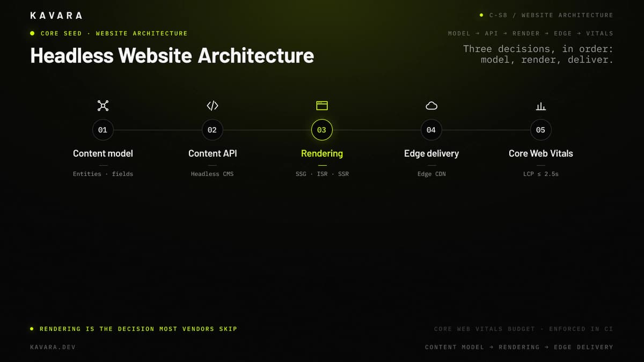Click the "SSG · ISR · SSR" caption
The width and height of the screenshot is (644, 362).
coord(322,174)
